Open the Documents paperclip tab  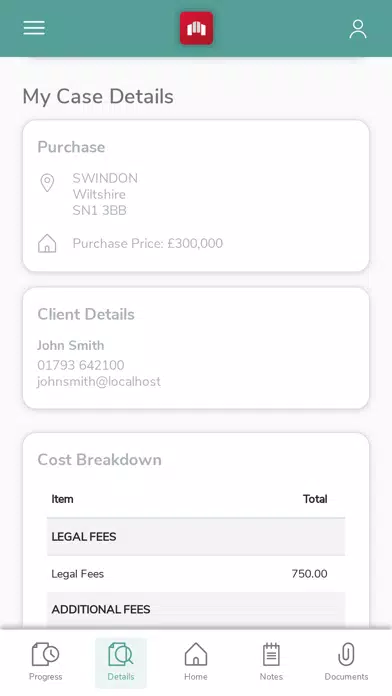click(346, 661)
